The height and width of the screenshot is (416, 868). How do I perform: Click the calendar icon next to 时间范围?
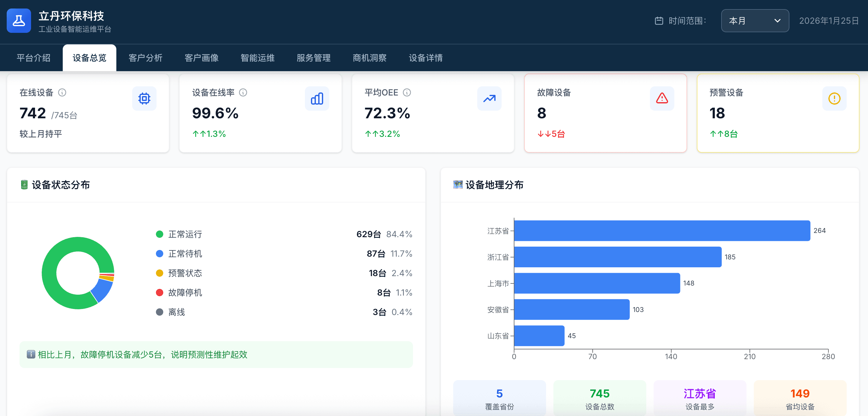point(659,20)
